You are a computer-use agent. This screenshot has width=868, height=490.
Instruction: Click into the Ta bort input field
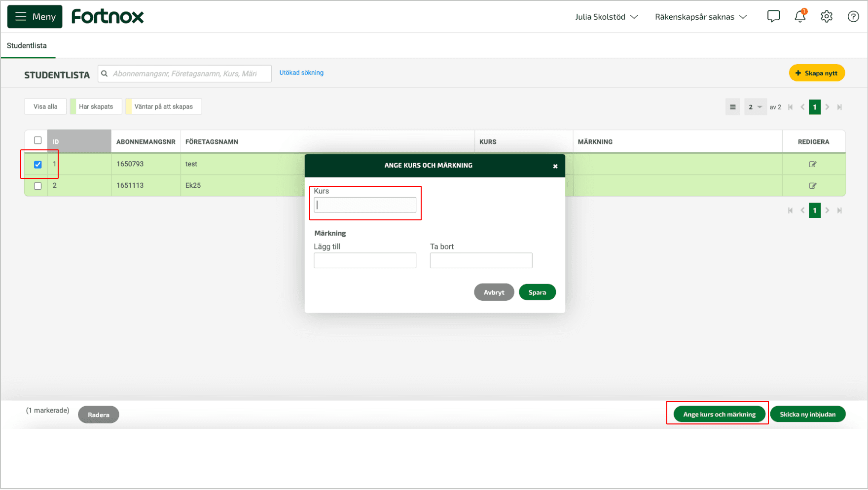pos(481,260)
